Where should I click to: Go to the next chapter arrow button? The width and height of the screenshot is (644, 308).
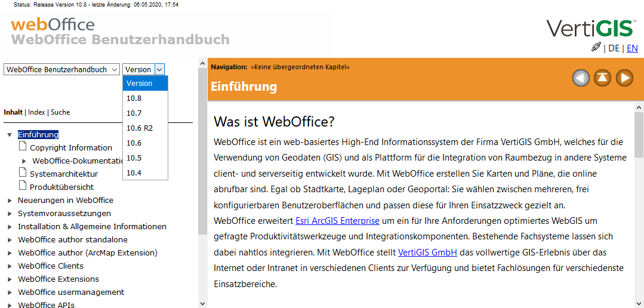(x=625, y=78)
